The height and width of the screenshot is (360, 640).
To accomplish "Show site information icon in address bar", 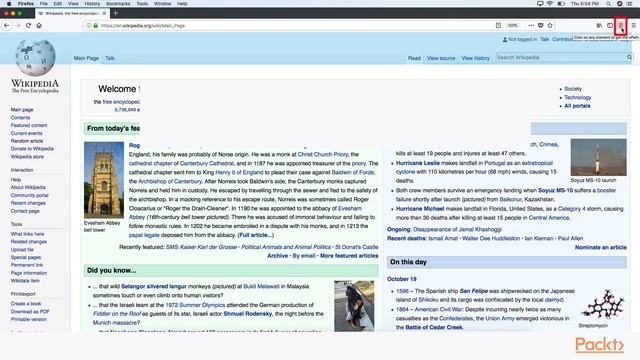I will pyautogui.click(x=89, y=25).
